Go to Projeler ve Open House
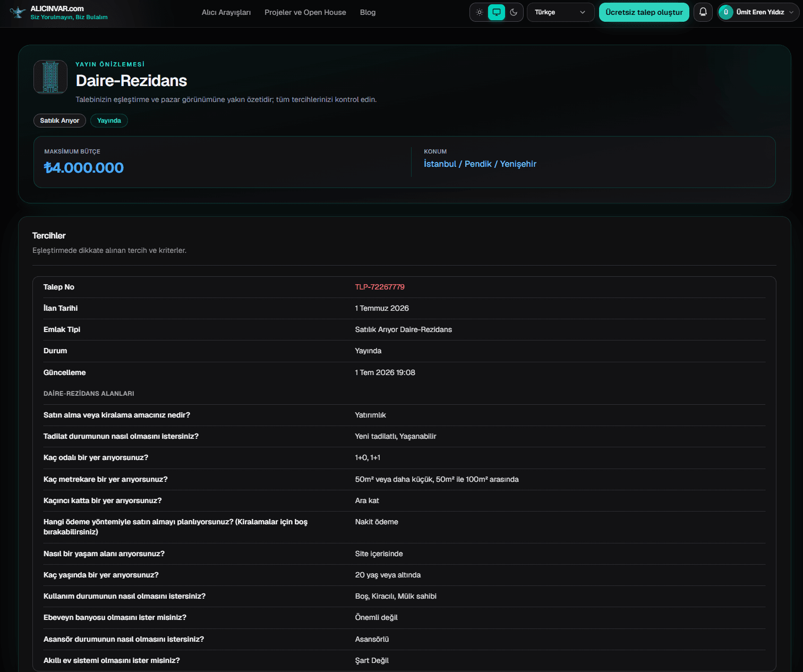803x672 pixels. click(x=305, y=12)
